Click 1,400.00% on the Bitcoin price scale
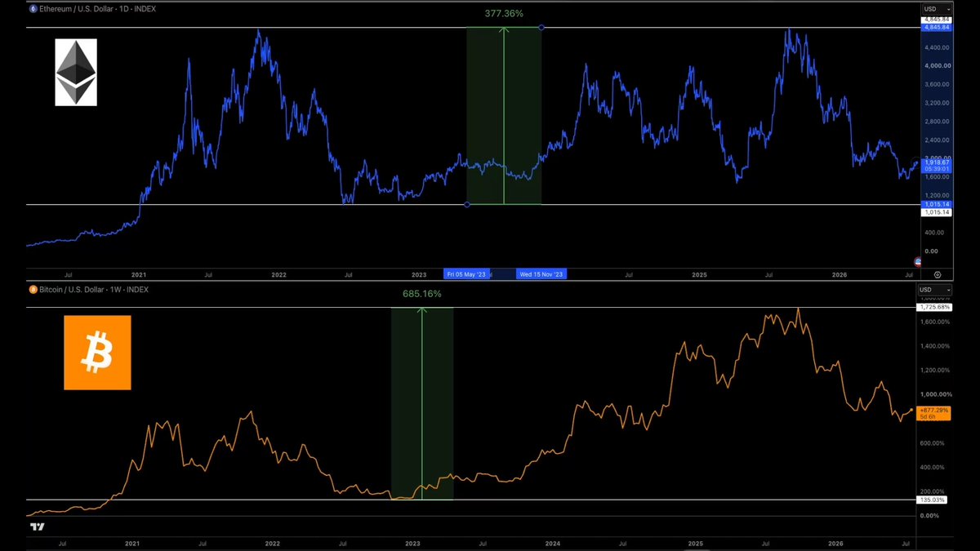The width and height of the screenshot is (980, 551). tap(935, 346)
